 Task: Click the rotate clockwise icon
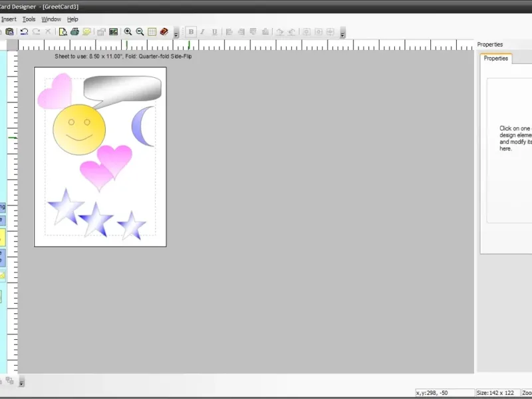click(280, 32)
